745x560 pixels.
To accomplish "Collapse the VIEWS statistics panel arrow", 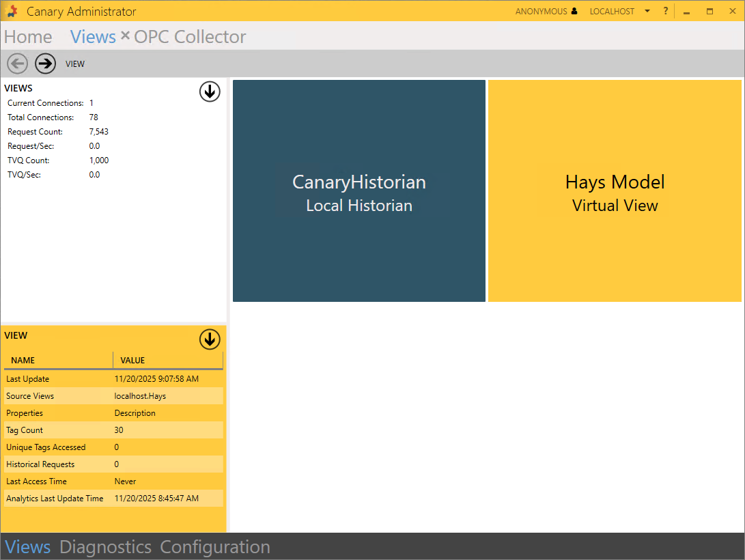I will coord(210,92).
